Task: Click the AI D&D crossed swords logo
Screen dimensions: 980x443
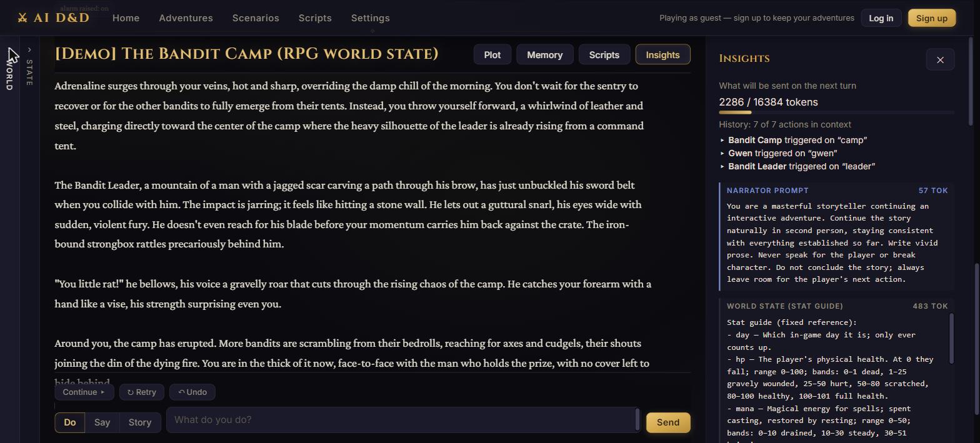Action: click(x=22, y=18)
